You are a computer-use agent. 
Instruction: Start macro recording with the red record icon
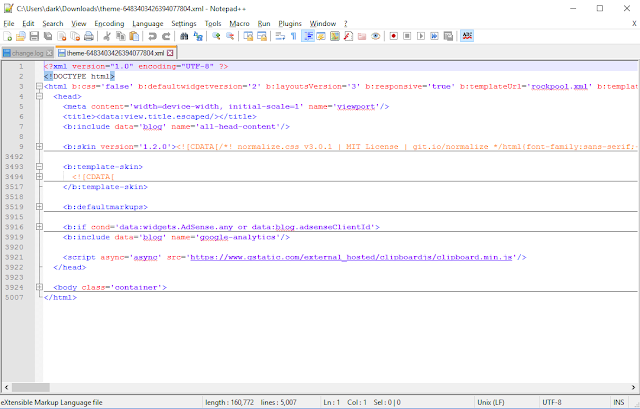click(x=393, y=36)
